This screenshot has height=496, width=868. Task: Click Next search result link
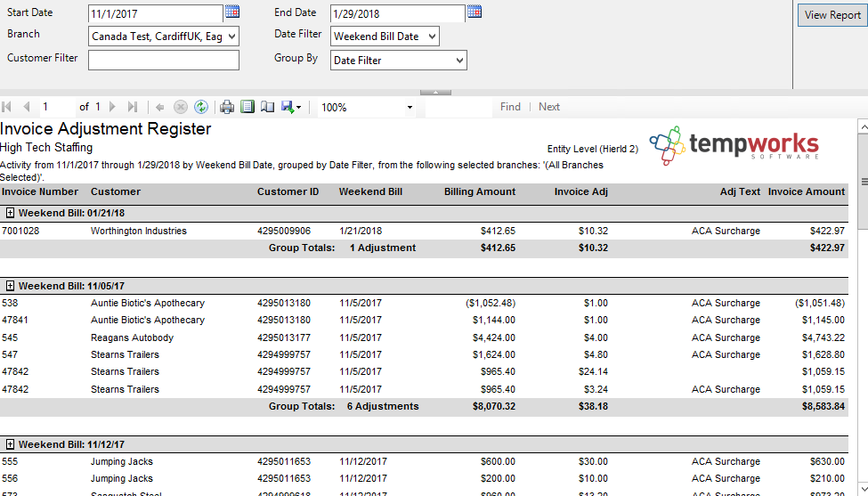(x=549, y=107)
